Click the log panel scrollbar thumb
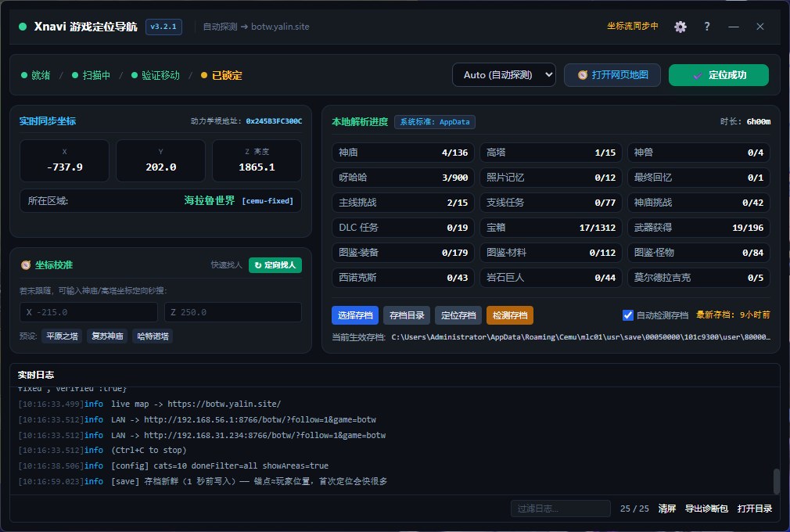 [777, 481]
